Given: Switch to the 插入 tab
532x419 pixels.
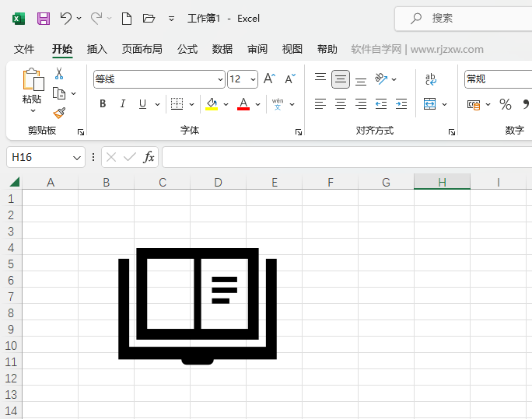Looking at the screenshot, I should click(x=97, y=49).
